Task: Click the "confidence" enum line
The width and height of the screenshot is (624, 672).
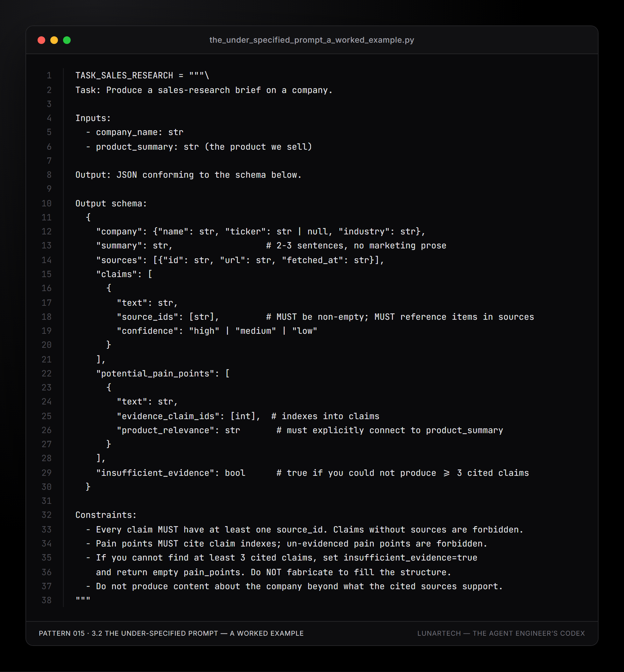Action: click(x=217, y=331)
